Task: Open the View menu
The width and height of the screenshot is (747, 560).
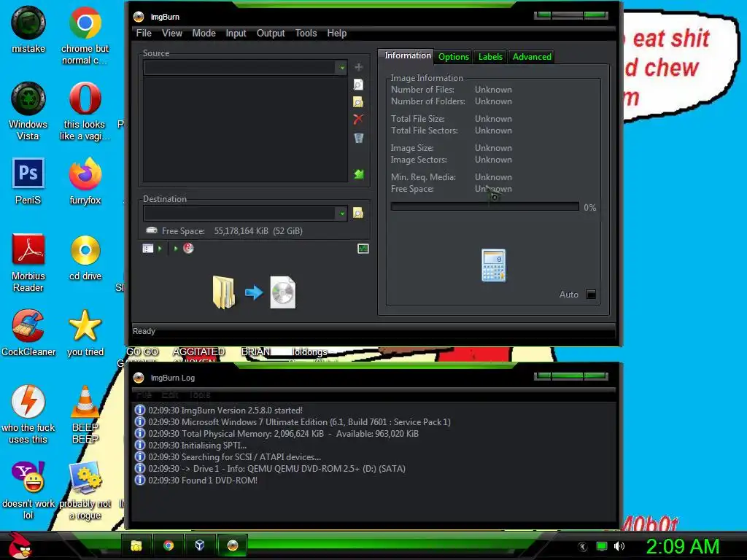Action: 172,34
